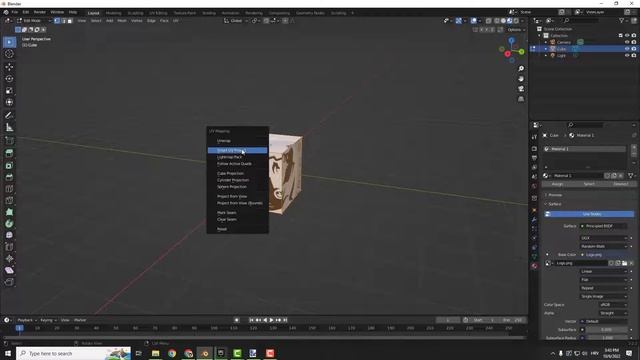Open Global transform orientation dropdown
The width and height of the screenshot is (640, 360).
[x=236, y=20]
